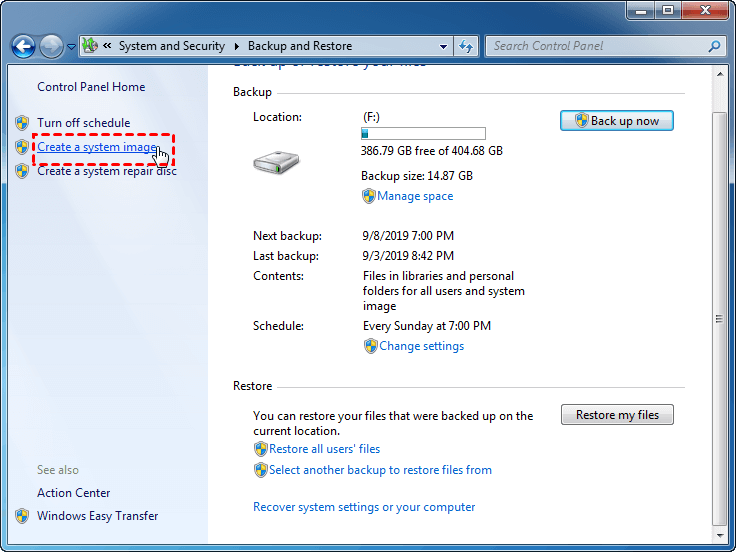Expand the breadcrumb chevron before System and Security
The image size is (736, 552).
pos(106,46)
